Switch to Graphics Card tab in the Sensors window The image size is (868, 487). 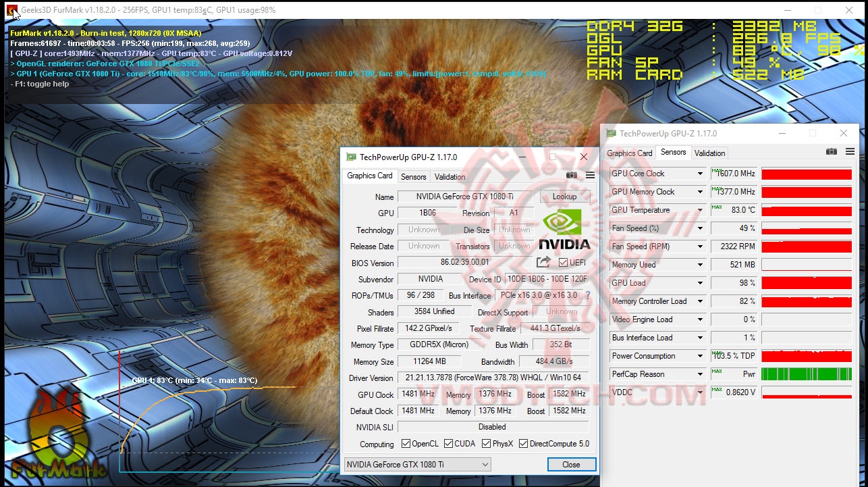pos(630,153)
